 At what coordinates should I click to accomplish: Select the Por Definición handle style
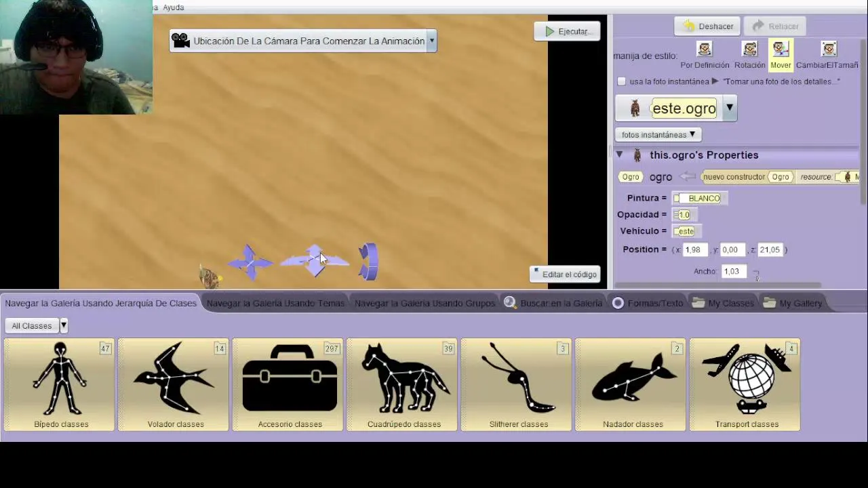click(x=705, y=55)
